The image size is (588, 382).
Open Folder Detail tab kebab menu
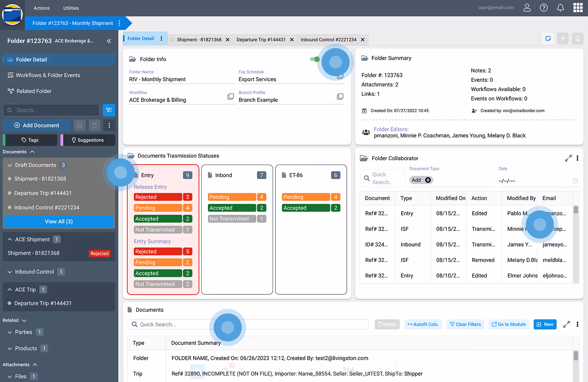161,39
